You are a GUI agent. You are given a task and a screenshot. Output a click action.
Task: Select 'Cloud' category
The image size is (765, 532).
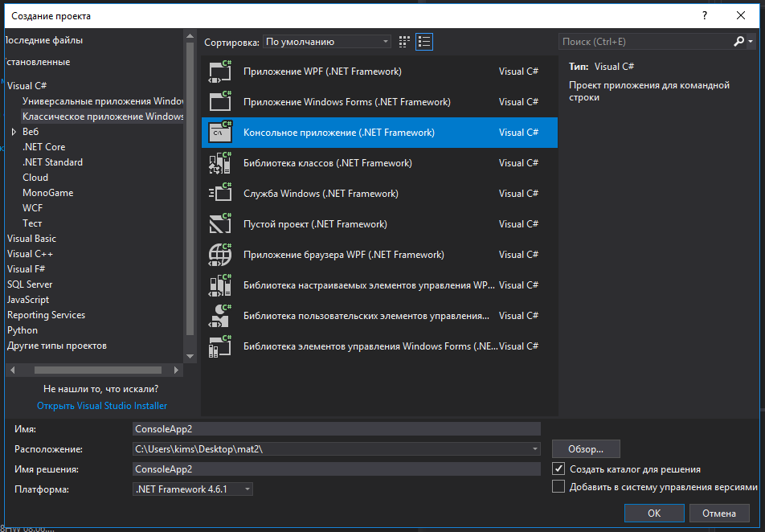(x=35, y=178)
